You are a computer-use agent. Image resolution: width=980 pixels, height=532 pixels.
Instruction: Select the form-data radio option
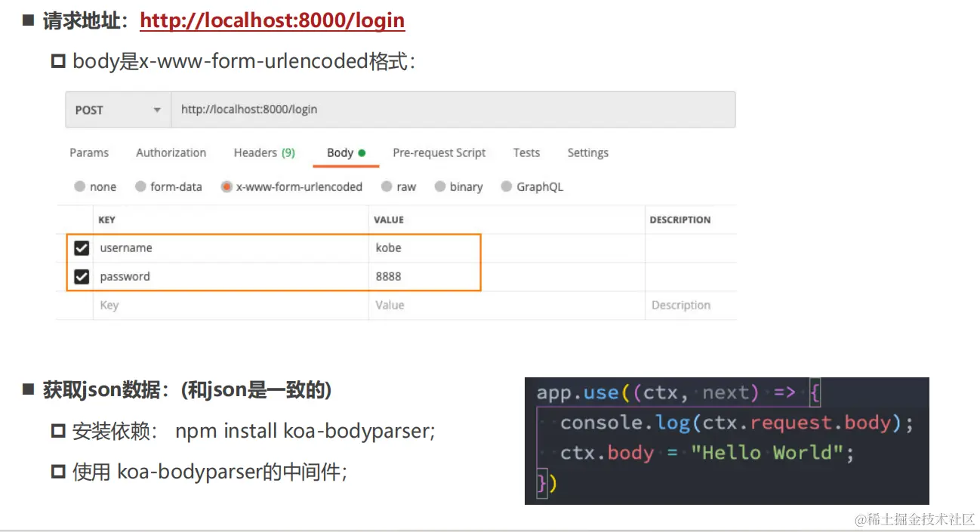tap(140, 186)
